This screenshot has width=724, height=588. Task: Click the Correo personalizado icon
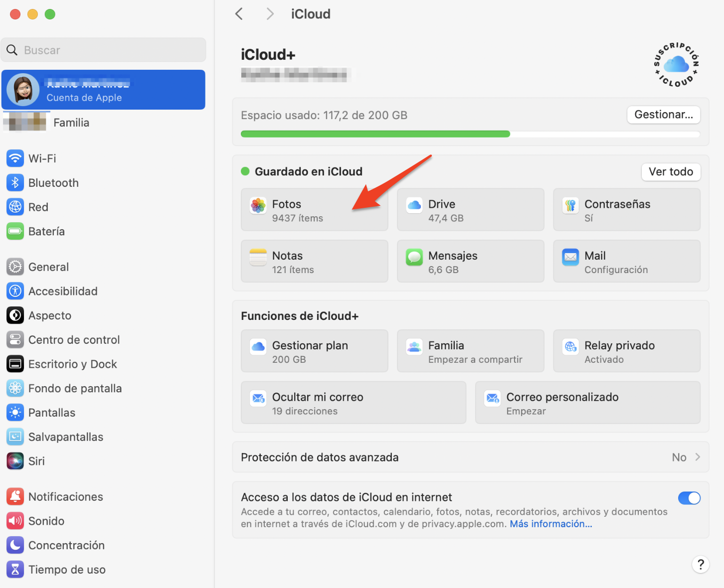[x=492, y=399]
